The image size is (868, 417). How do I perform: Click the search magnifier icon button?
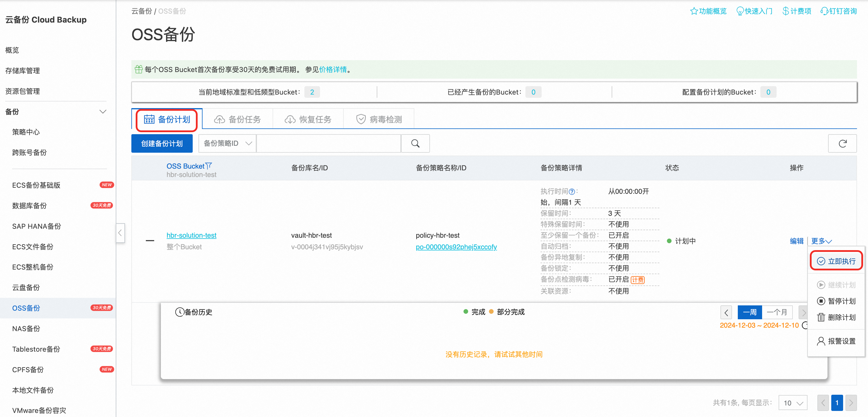[415, 143]
